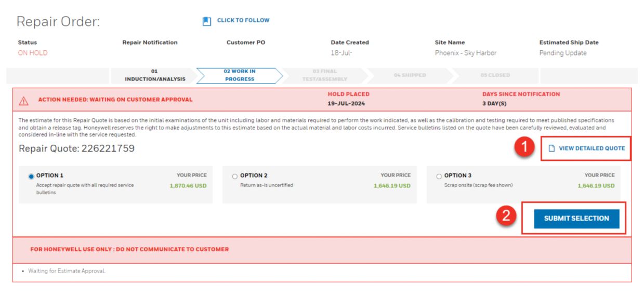The image size is (644, 299).
Task: Click the Estimated Ship Date label
Action: pyautogui.click(x=569, y=43)
